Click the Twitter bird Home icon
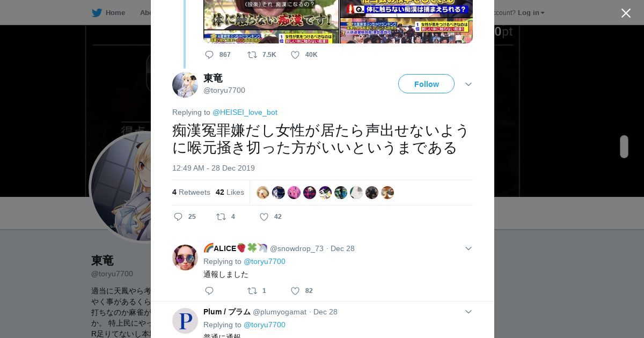This screenshot has width=644, height=338. tap(97, 13)
